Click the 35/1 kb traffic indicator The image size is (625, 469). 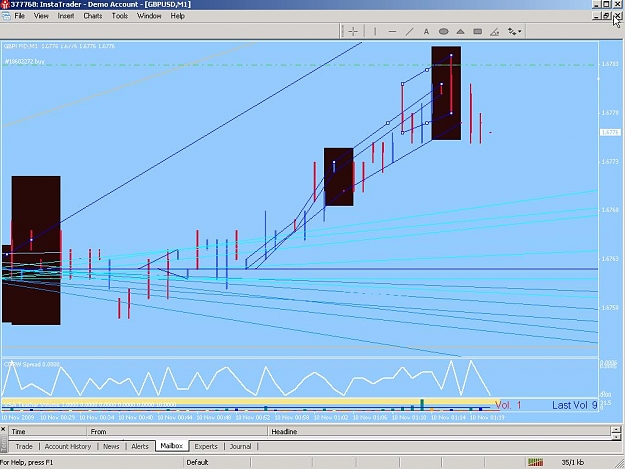pos(572,462)
